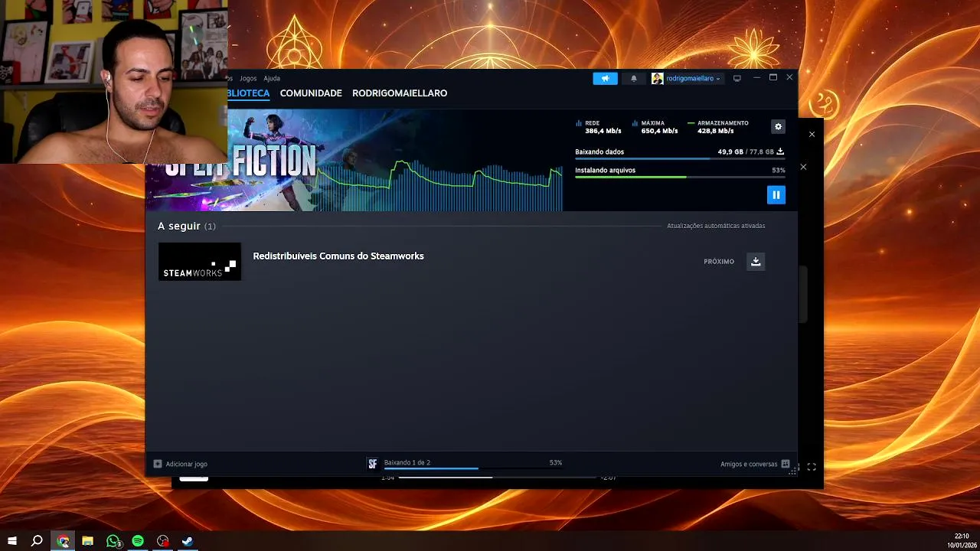
Task: Toggle fullscreen on the background video player
Action: pyautogui.click(x=812, y=467)
